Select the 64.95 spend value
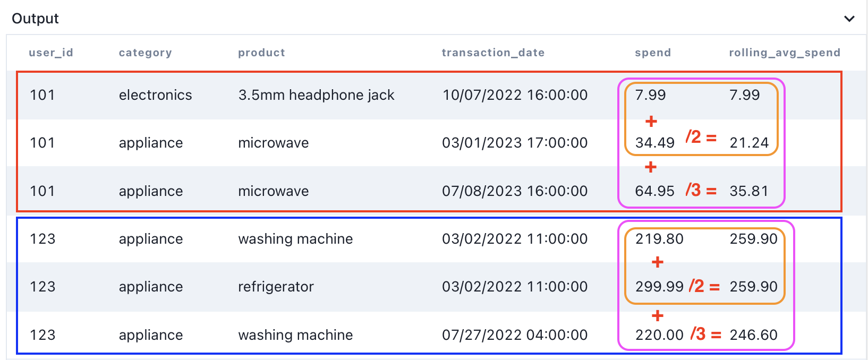Viewport: 868px width, 360px height. coord(654,191)
